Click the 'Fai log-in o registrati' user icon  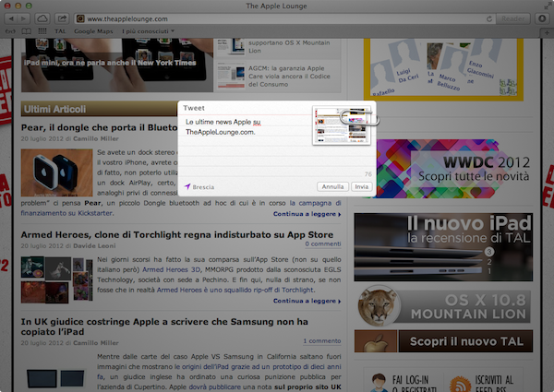pyautogui.click(x=379, y=383)
